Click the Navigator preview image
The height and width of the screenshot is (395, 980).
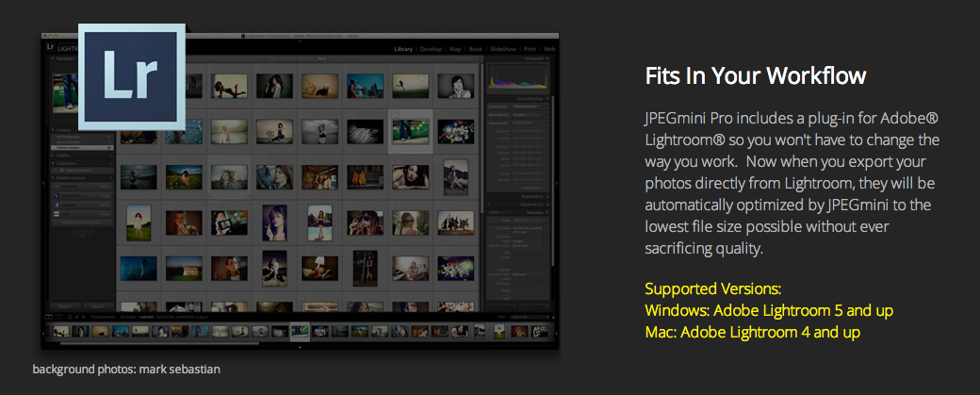[x=66, y=92]
